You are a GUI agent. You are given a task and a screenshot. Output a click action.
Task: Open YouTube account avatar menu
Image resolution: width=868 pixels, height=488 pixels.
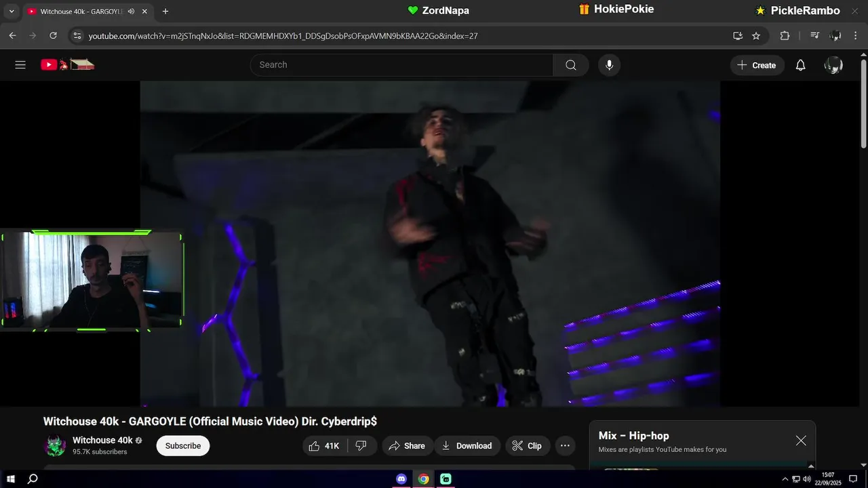tap(833, 65)
